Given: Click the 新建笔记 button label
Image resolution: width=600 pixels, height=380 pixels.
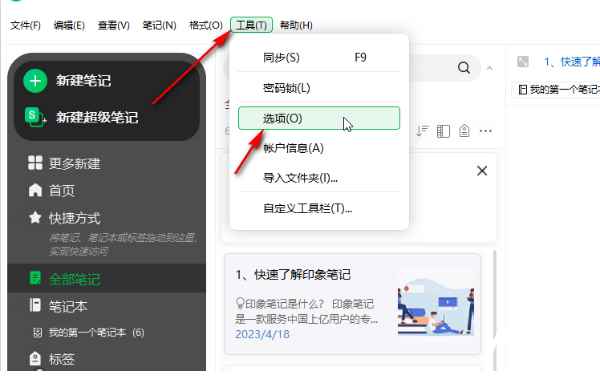Looking at the screenshot, I should pos(83,81).
